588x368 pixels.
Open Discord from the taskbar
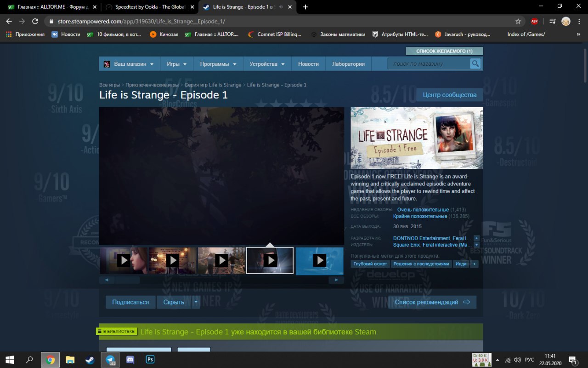(x=130, y=360)
